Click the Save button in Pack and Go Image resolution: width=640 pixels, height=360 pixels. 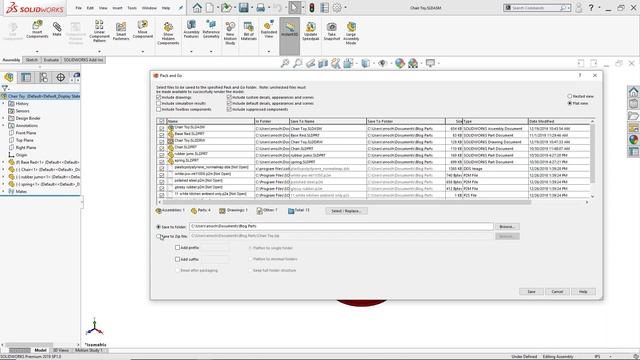531,291
